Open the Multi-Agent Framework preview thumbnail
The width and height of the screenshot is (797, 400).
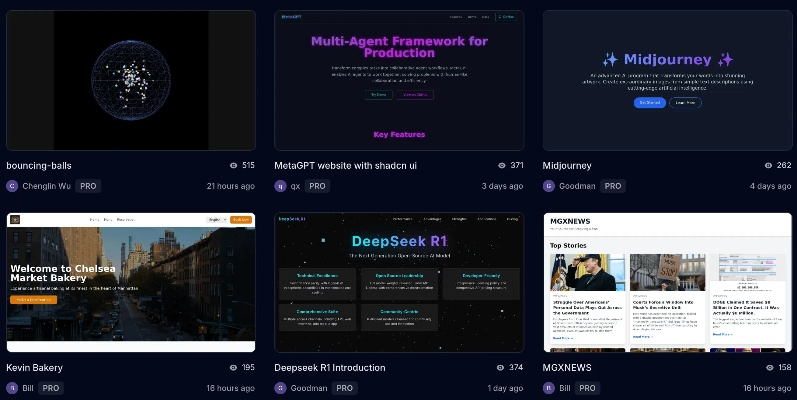(399, 80)
